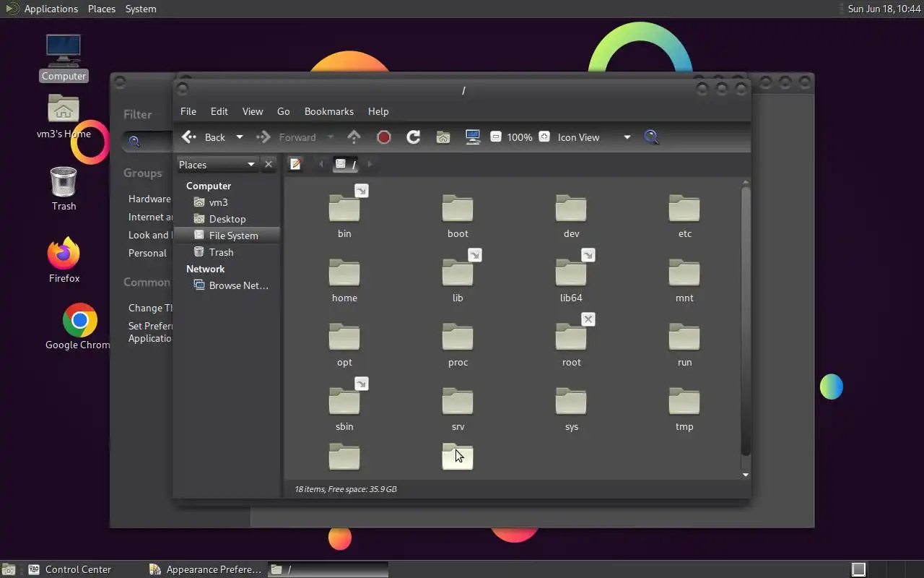Expand the Icon View mode dropdown
The width and height of the screenshot is (924, 578).
pos(627,137)
